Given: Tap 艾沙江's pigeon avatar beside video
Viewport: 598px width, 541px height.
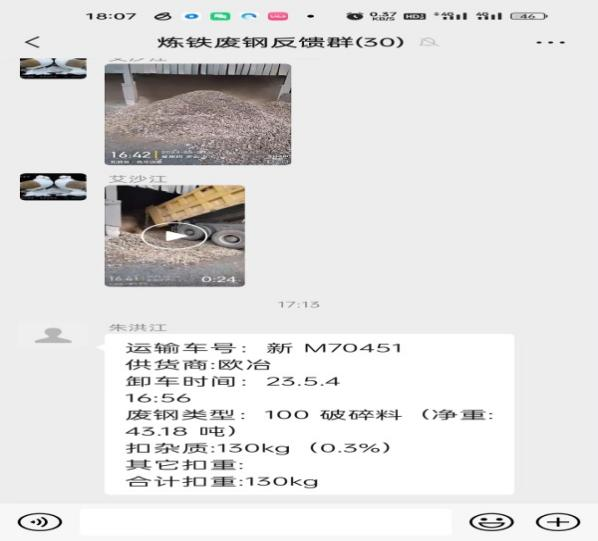Looking at the screenshot, I should click(x=53, y=186).
